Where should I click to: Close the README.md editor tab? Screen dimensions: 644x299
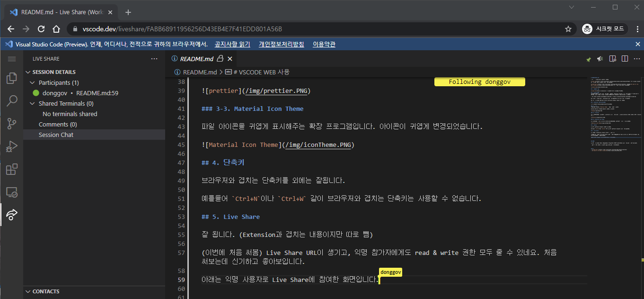click(x=230, y=59)
